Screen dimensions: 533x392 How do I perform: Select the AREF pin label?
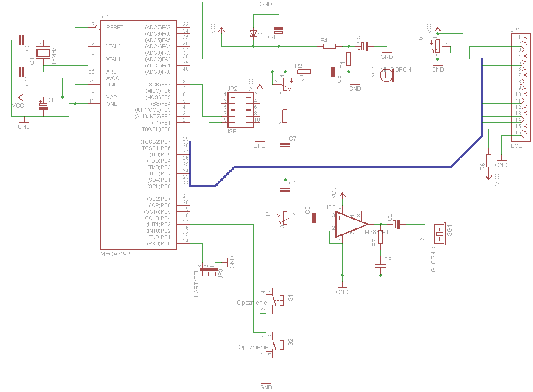[112, 72]
